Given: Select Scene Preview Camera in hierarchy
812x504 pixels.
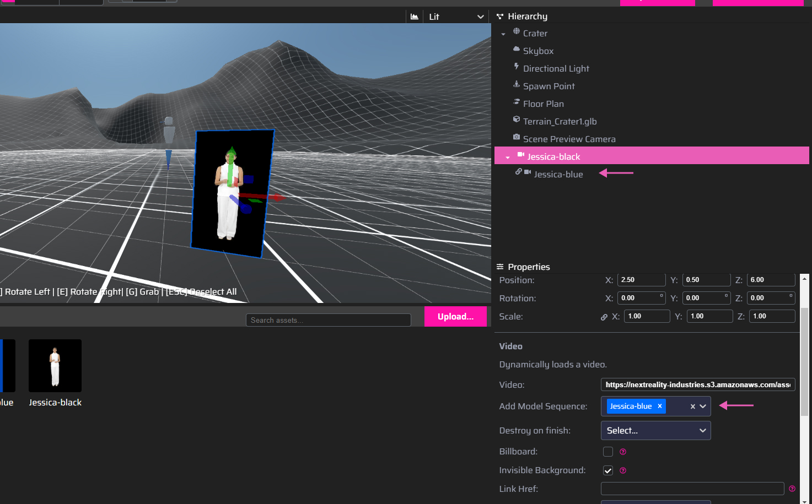Looking at the screenshot, I should pyautogui.click(x=569, y=139).
